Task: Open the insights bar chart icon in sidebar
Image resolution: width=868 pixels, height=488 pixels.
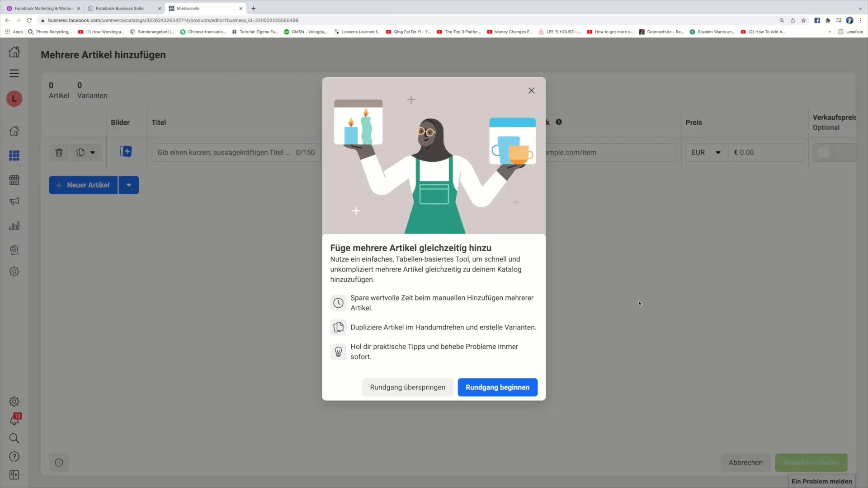Action: [x=14, y=226]
